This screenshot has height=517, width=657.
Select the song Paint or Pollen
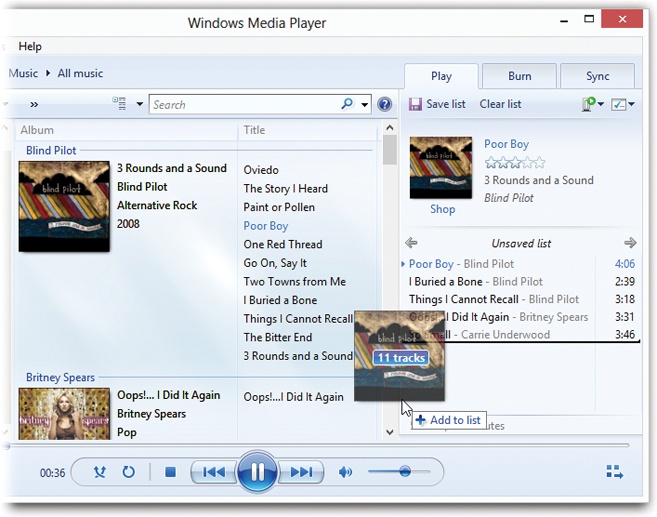279,207
